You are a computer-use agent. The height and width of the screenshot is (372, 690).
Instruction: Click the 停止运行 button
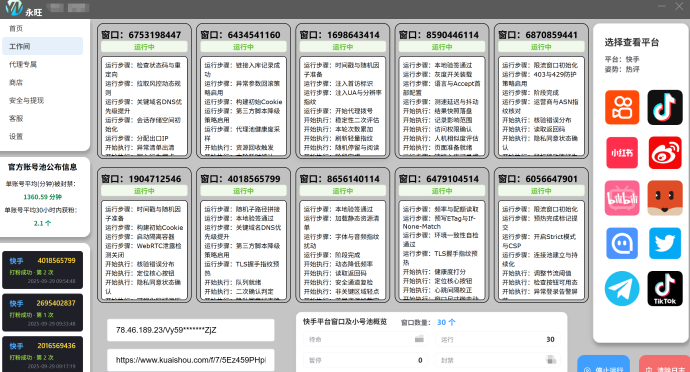tap(603, 364)
